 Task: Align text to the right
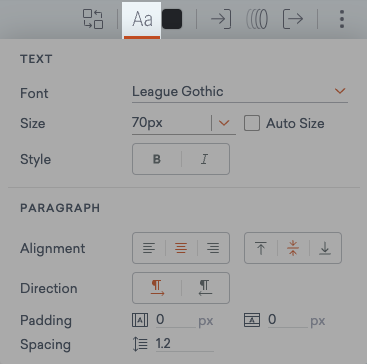pos(213,248)
